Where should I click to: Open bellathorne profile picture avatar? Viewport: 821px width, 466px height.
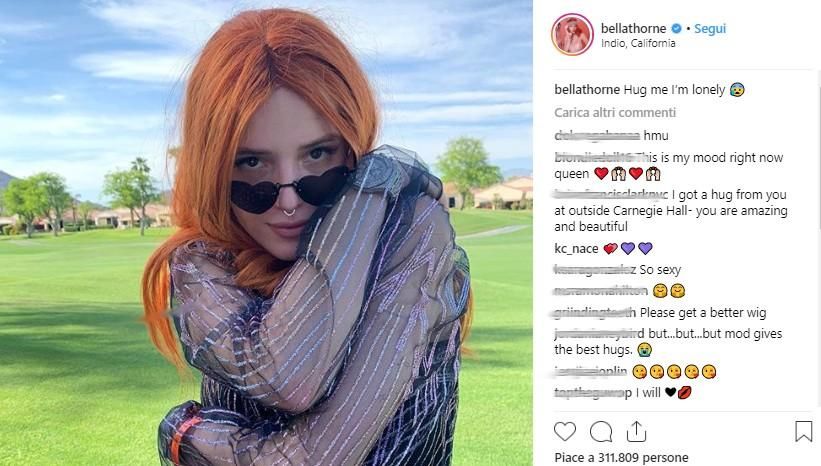point(572,35)
